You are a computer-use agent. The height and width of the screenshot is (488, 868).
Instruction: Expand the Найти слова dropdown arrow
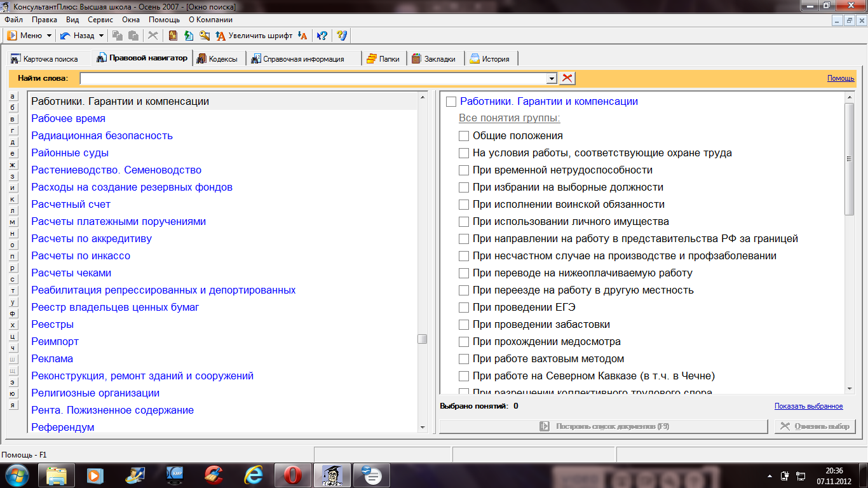point(552,78)
